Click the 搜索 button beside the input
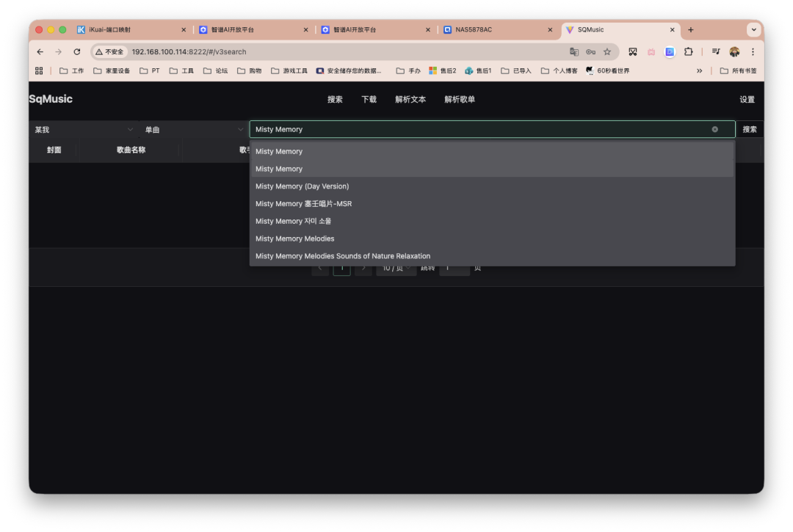Viewport: 793px width, 532px height. click(749, 129)
